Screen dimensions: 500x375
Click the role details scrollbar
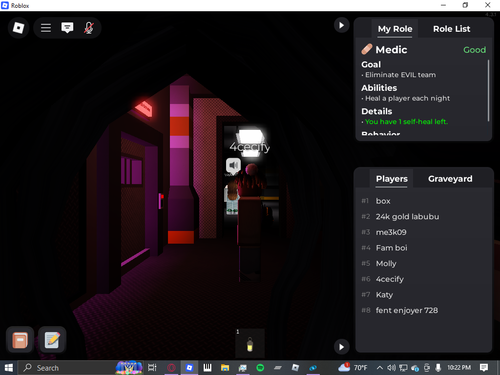(x=488, y=90)
